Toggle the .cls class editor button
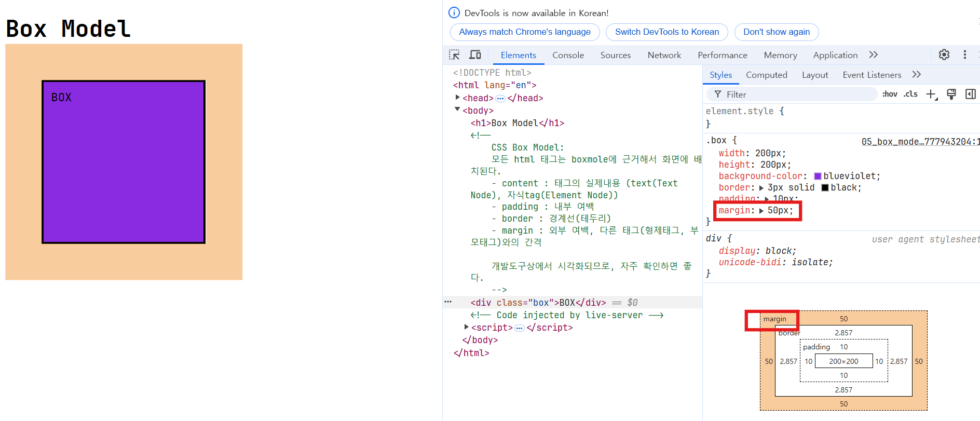The image size is (980, 421). [x=910, y=94]
